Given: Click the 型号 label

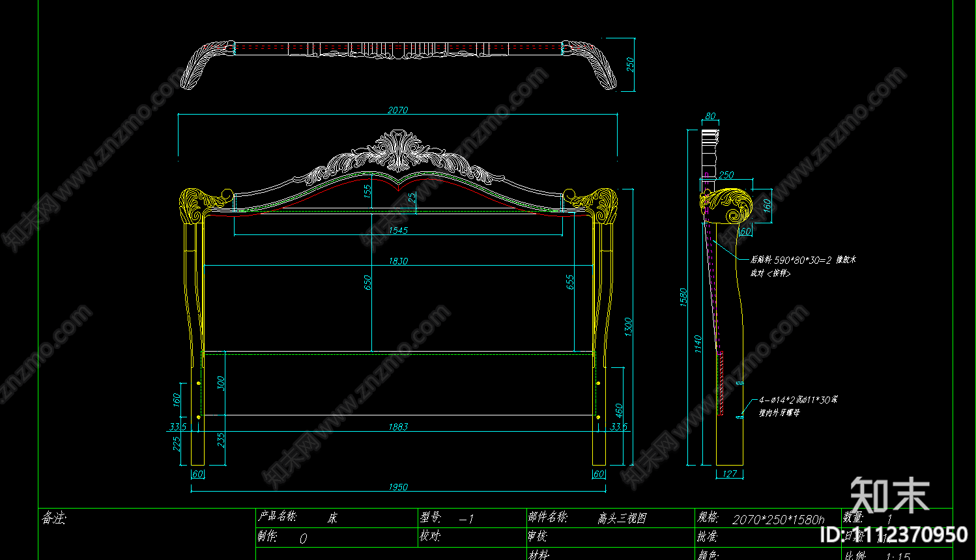Looking at the screenshot, I should (x=431, y=517).
